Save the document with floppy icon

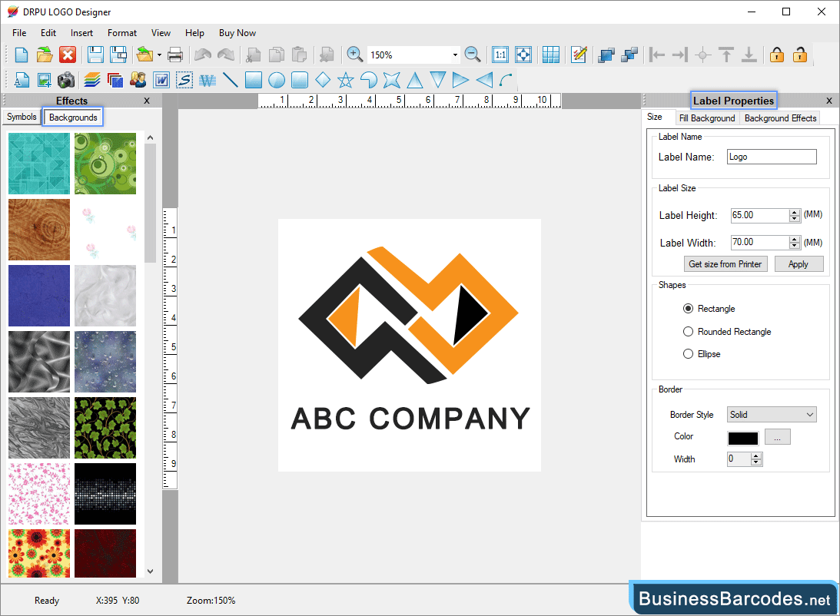coord(95,55)
